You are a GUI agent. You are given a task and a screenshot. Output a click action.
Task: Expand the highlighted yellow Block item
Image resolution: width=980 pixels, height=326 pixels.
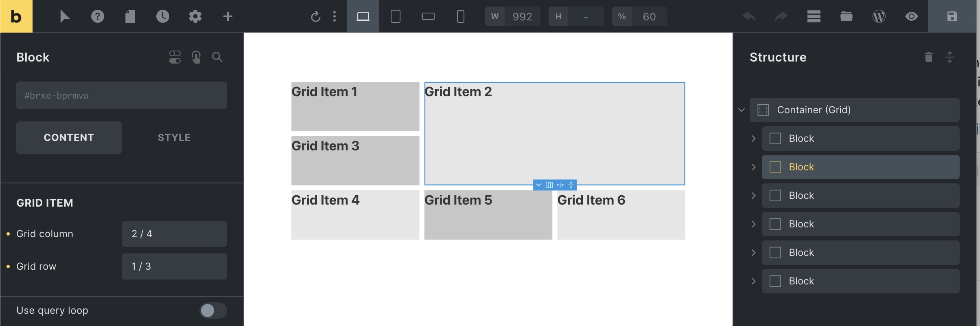(x=753, y=167)
